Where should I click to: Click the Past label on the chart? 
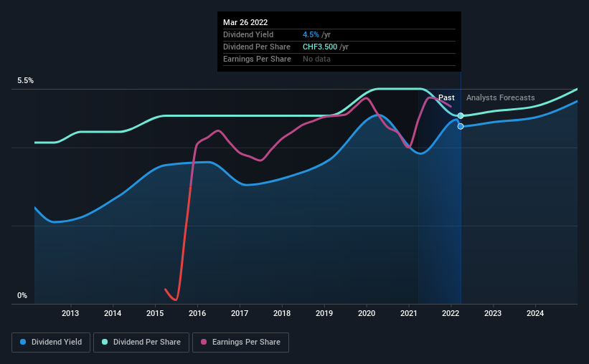point(446,97)
